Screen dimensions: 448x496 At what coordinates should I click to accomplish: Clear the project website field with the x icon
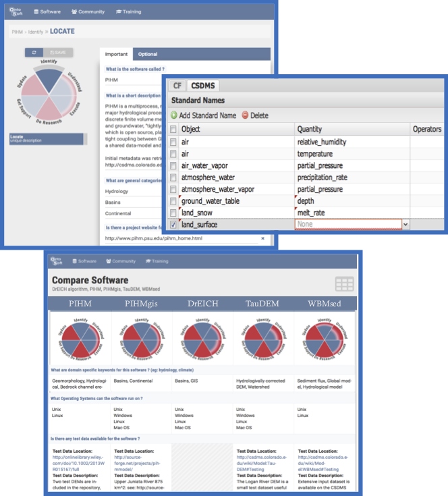[262, 238]
